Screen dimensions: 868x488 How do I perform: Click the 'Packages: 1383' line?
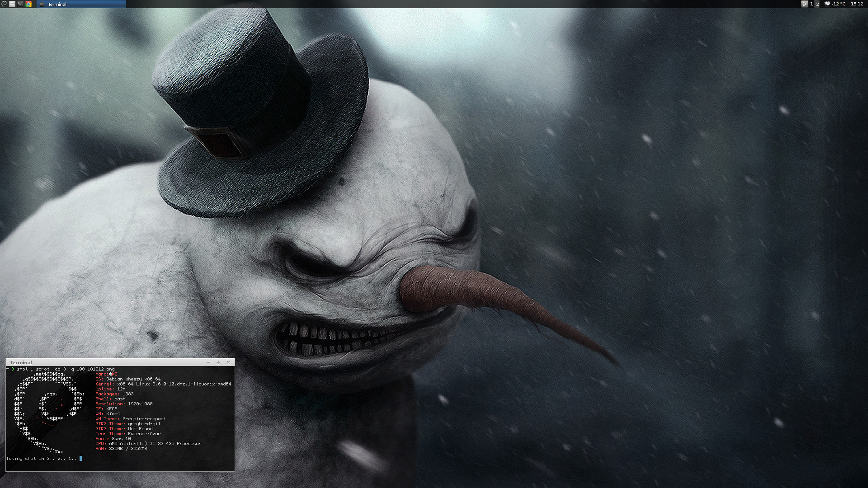pyautogui.click(x=114, y=394)
